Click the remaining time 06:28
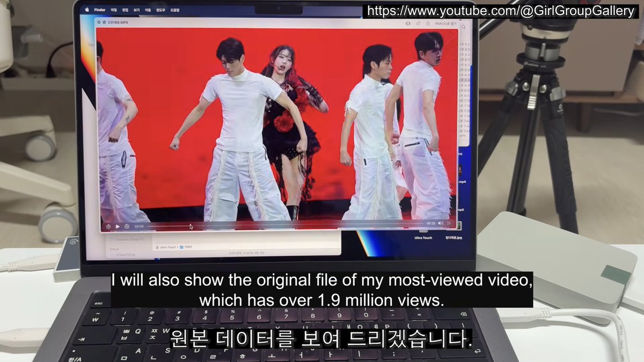 click(x=431, y=223)
